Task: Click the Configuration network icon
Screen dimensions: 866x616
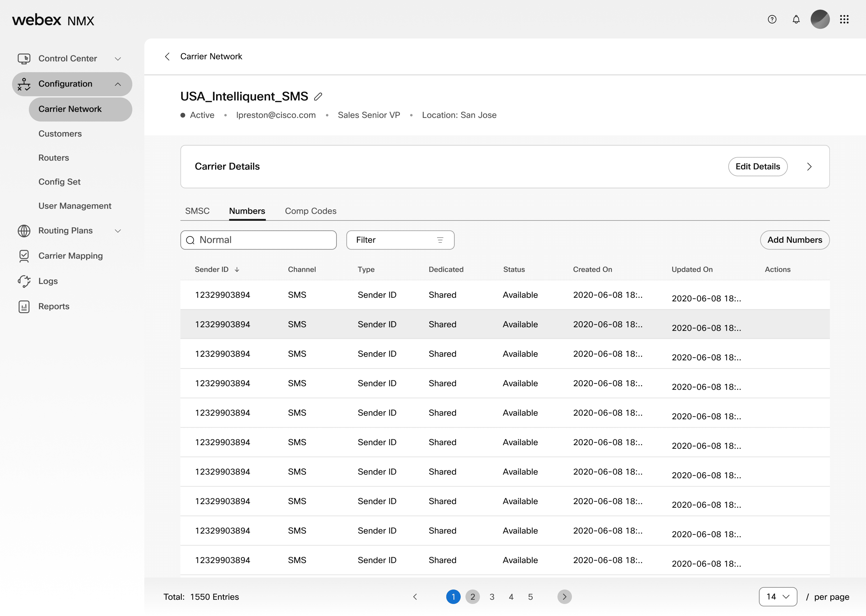Action: (x=24, y=84)
